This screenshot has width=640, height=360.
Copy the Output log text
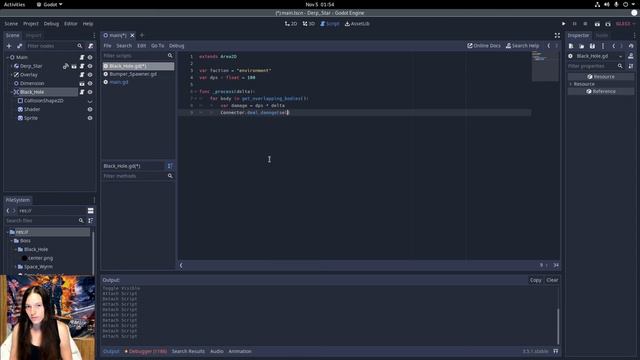click(x=536, y=280)
